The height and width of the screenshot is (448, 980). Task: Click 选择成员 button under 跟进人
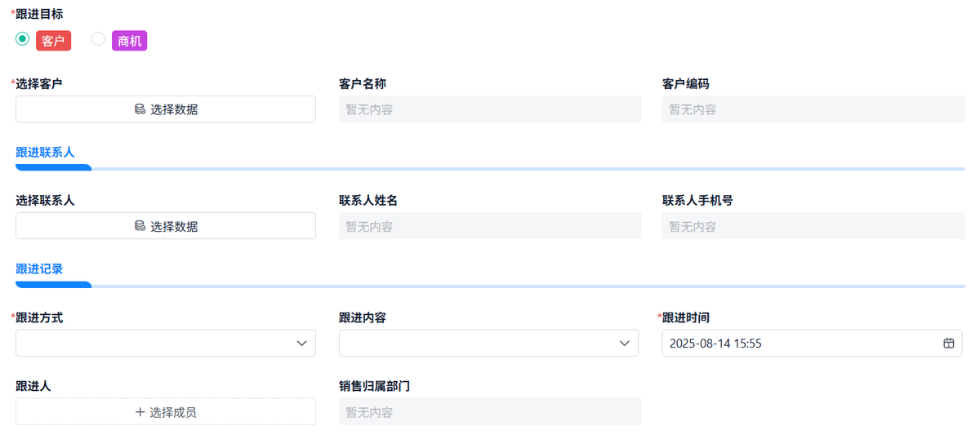166,412
